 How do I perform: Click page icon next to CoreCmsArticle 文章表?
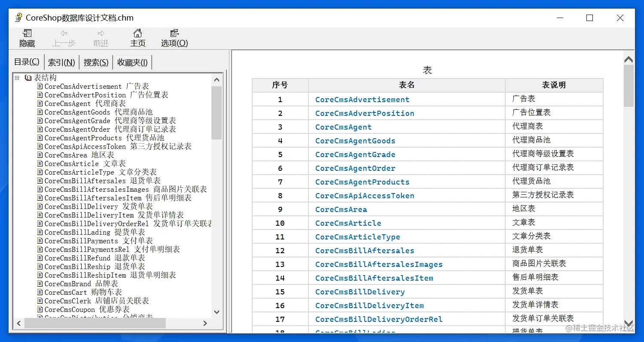[x=40, y=163]
